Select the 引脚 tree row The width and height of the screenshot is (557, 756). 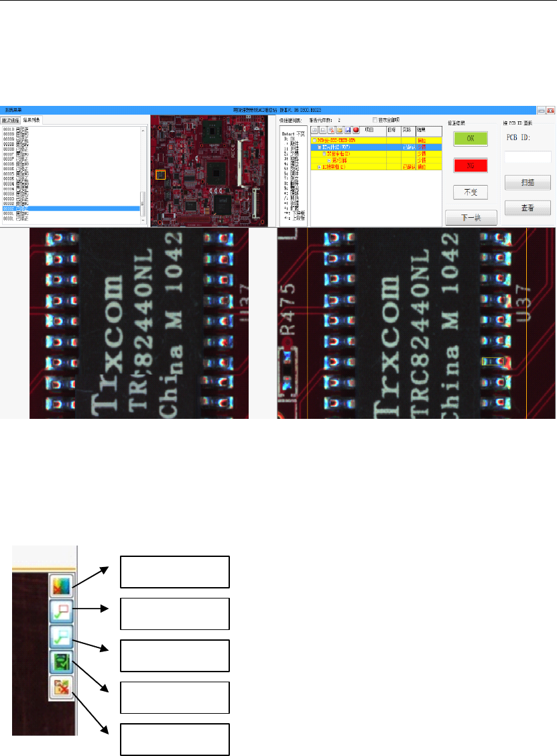(x=376, y=161)
